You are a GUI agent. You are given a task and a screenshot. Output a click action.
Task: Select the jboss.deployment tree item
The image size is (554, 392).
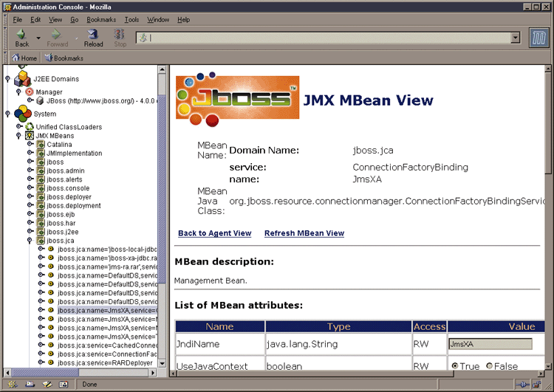point(73,205)
